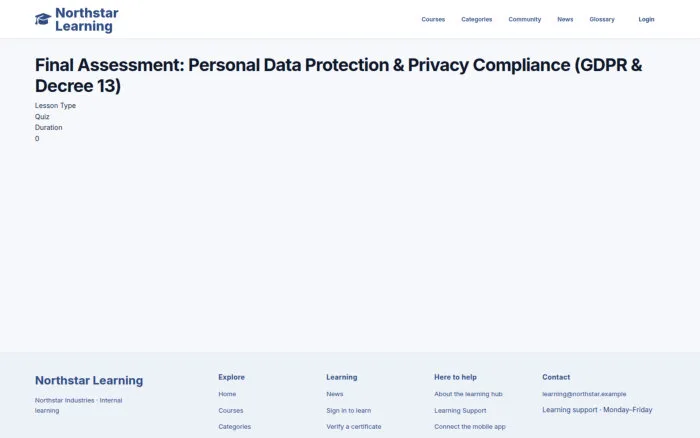Screen dimensions: 700x438
Task: Open Verify a certificate link
Action: point(354,427)
